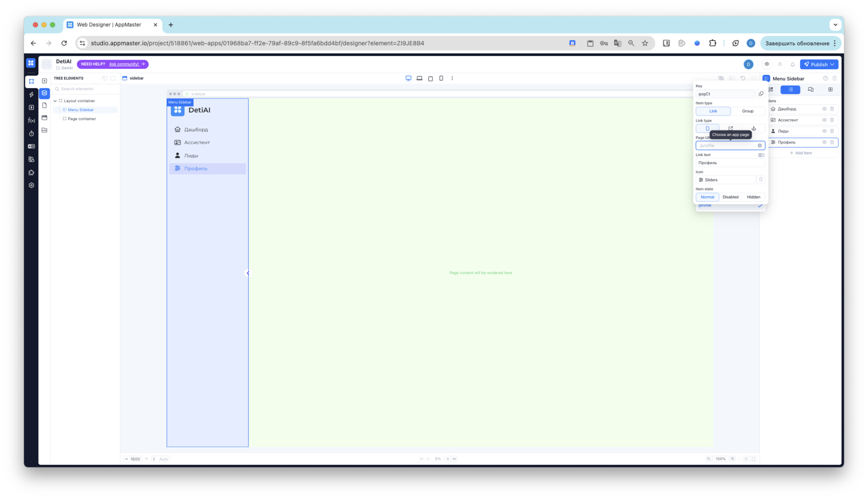
Task: Open the lightning bolt triggers icon
Action: click(31, 94)
